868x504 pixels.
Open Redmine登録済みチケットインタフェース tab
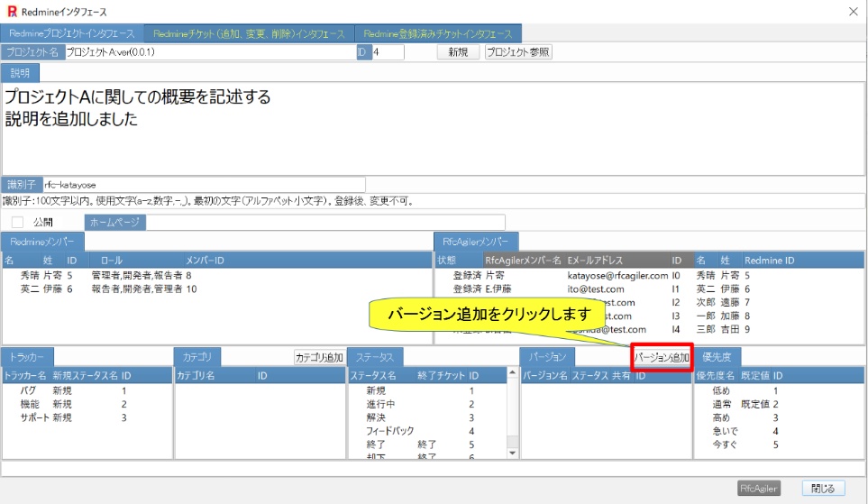point(438,33)
